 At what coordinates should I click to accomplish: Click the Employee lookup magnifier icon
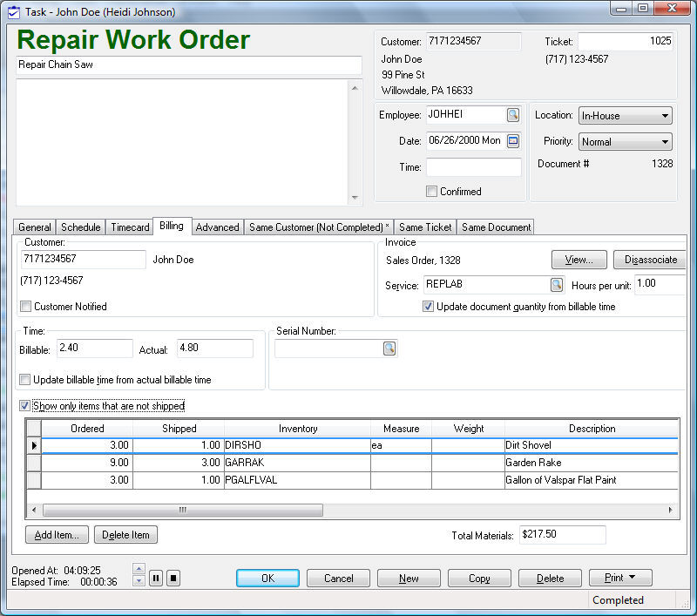point(512,115)
